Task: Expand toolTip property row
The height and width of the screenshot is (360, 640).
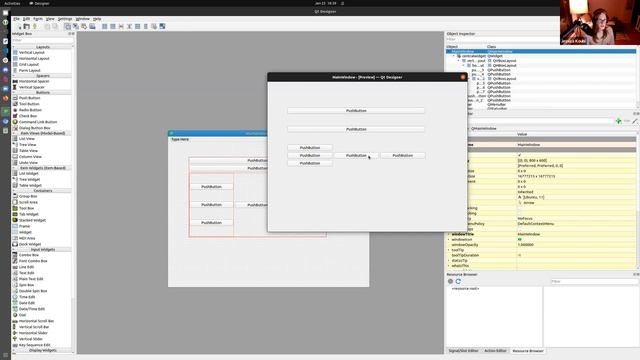Action: (449, 250)
